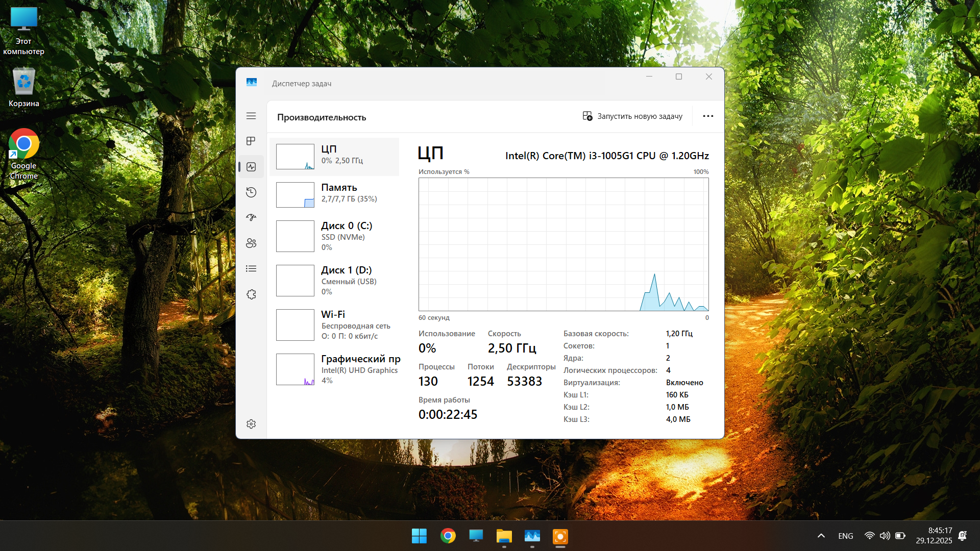The height and width of the screenshot is (551, 980).
Task: Open File Explorer from taskbar
Action: 504,536
